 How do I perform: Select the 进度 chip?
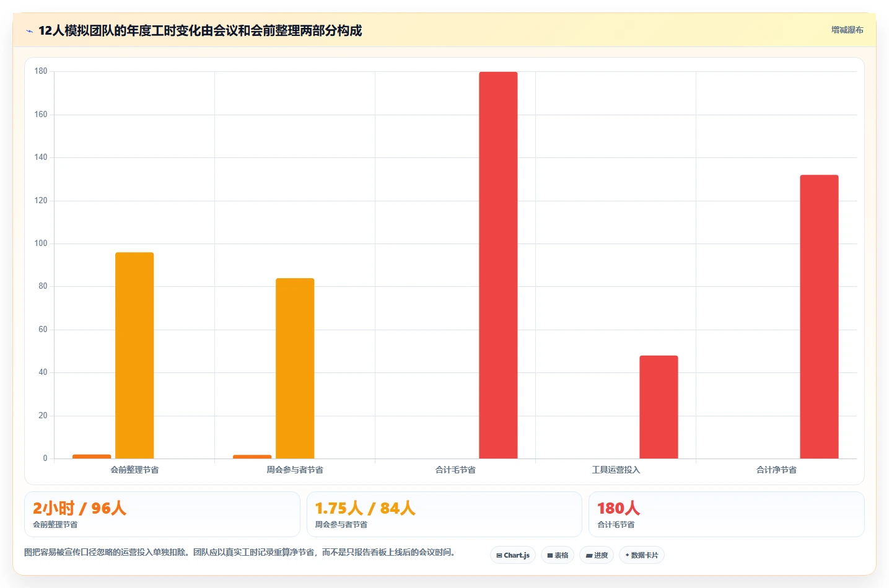click(597, 555)
